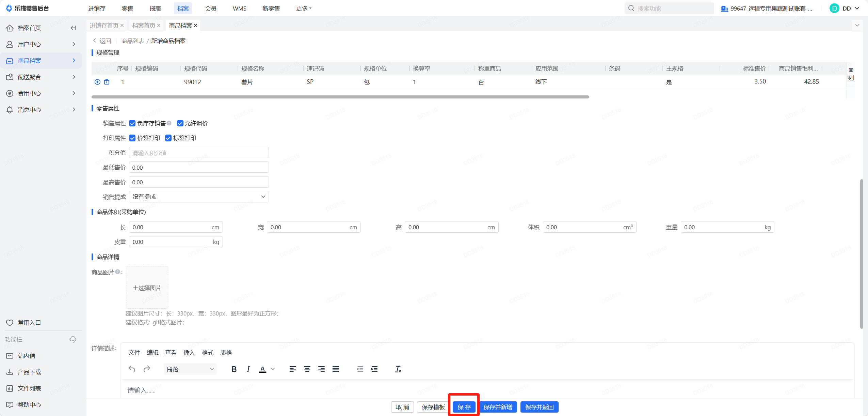Click 取消 button
This screenshot has width=868, height=416.
coord(402,407)
